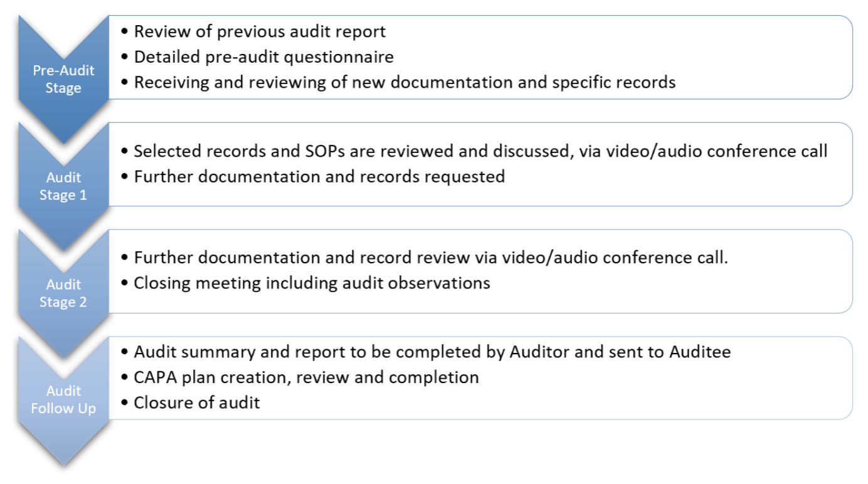Screen dimensions: 868x484
Task: Click 'Review of previous audit report' bullet
Action: (260, 31)
